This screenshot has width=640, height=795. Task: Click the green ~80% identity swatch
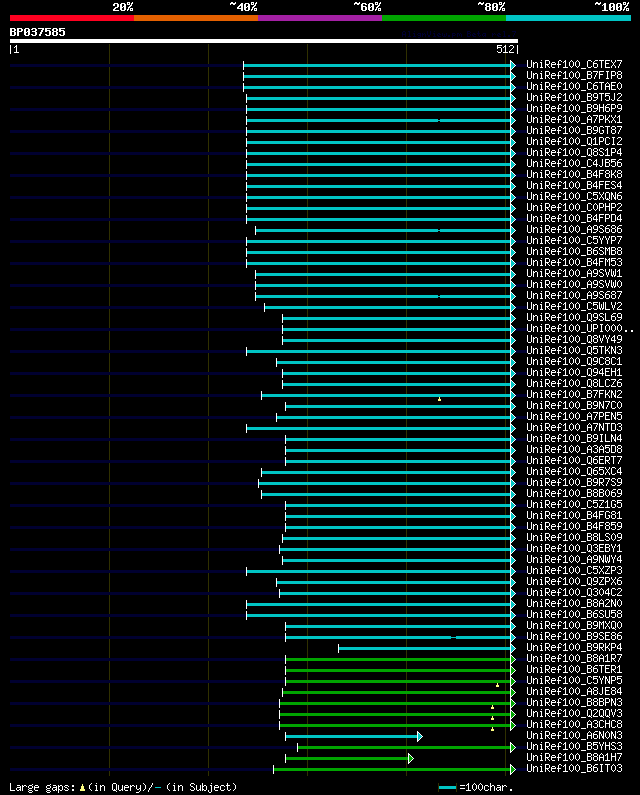coord(444,18)
